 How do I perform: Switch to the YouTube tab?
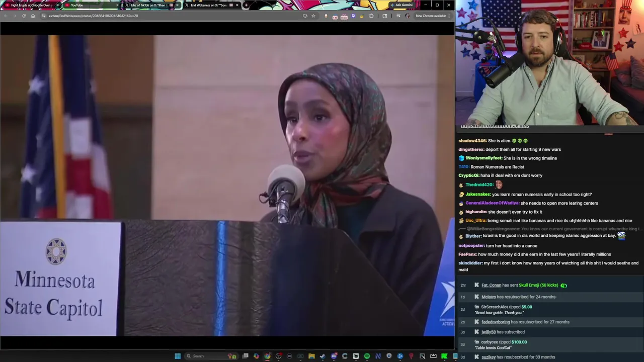91,5
